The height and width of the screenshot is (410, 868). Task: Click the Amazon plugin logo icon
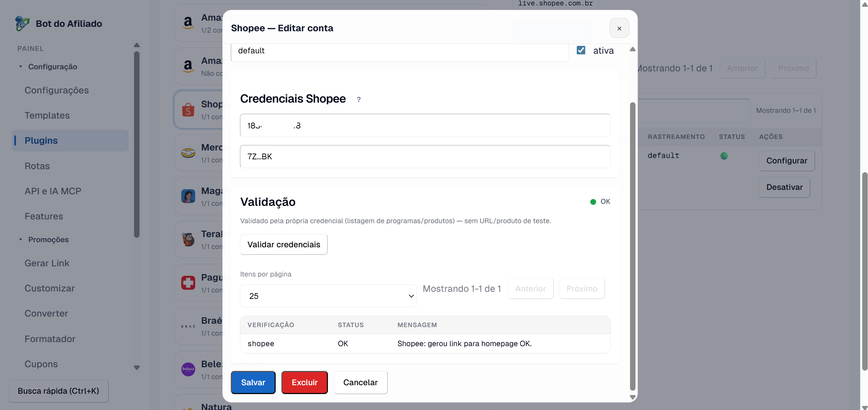(188, 23)
